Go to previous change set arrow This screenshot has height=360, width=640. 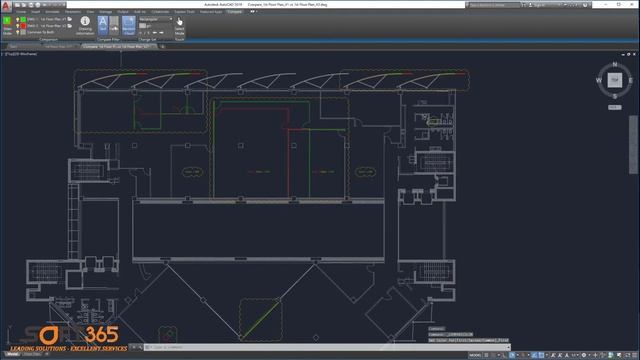155,32
